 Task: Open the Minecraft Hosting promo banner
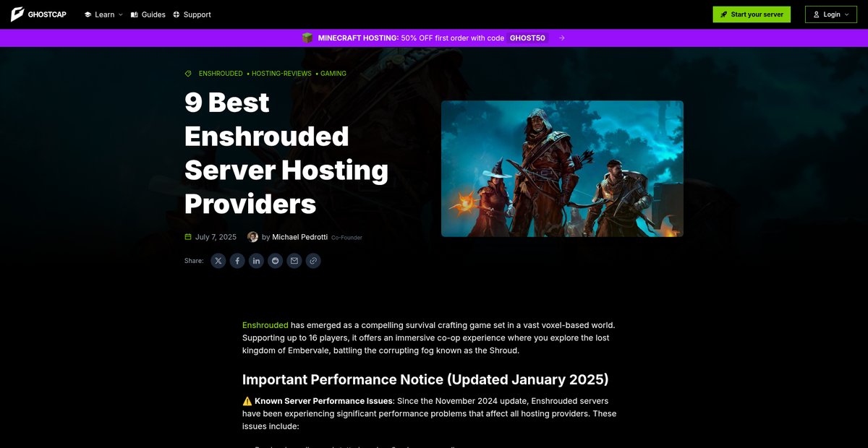click(433, 38)
